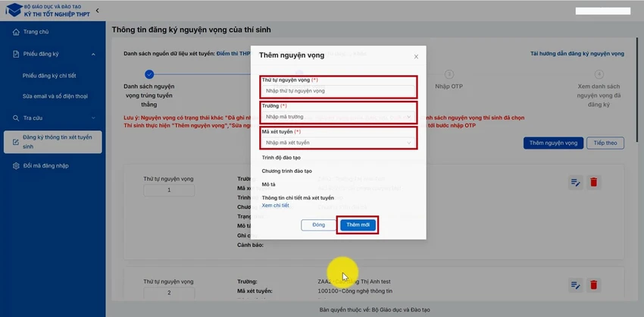Expand the Tra cứu menu section
Viewport: 644px width, 317px height.
pyautogui.click(x=93, y=118)
